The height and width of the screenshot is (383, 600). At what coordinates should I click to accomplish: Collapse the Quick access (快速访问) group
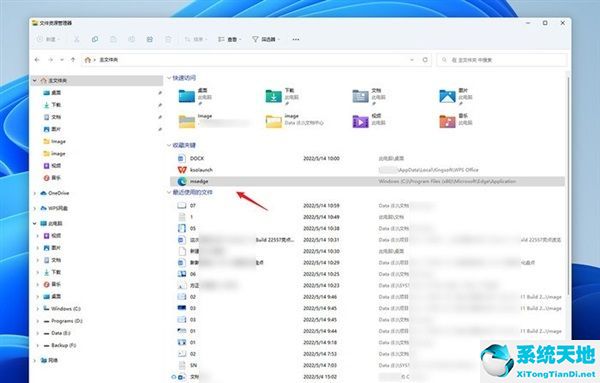(169, 78)
